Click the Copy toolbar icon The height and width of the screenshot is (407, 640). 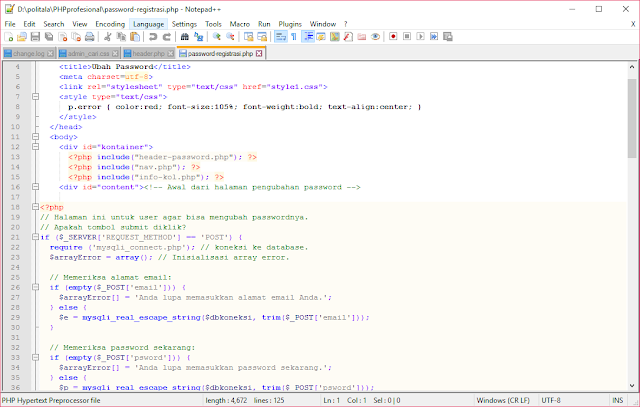121,37
